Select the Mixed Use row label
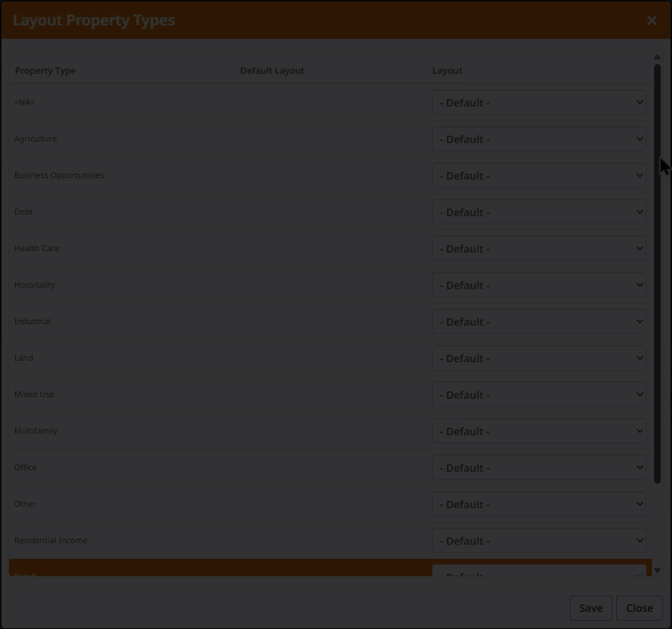 34,394
